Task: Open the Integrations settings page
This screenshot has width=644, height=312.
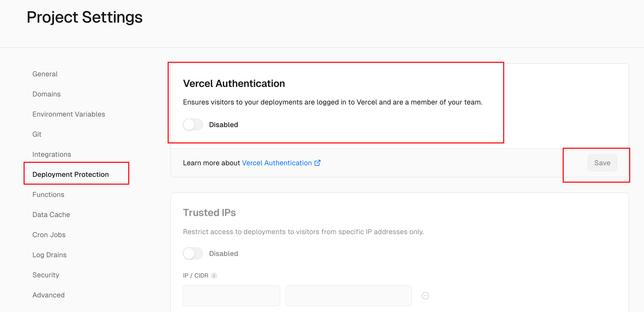Action: 52,154
